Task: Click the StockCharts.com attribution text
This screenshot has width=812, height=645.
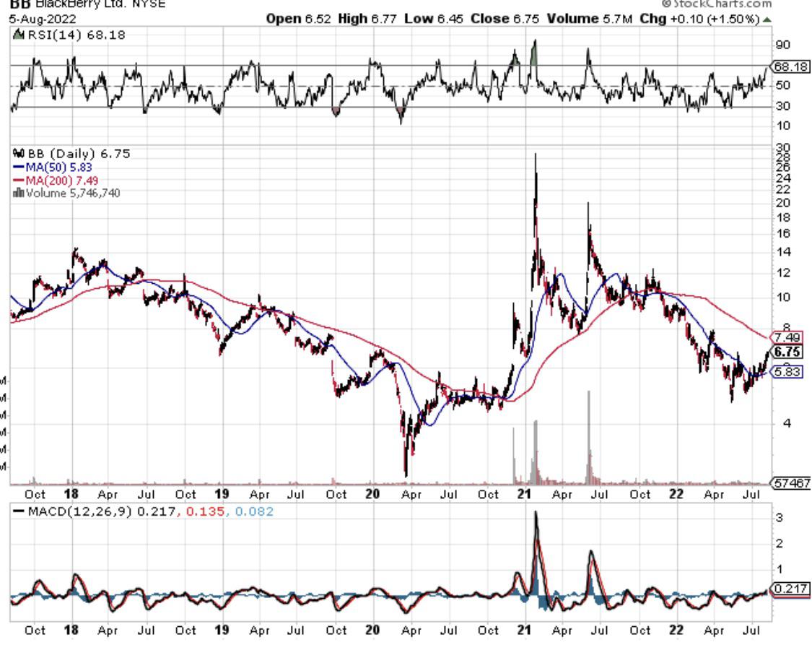Action: pyautogui.click(x=717, y=4)
